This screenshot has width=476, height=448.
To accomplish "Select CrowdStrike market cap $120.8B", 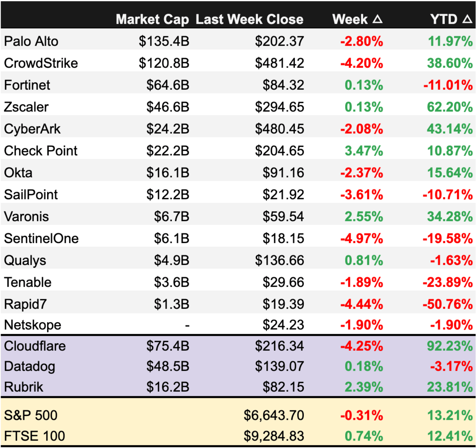I will click(x=164, y=63).
